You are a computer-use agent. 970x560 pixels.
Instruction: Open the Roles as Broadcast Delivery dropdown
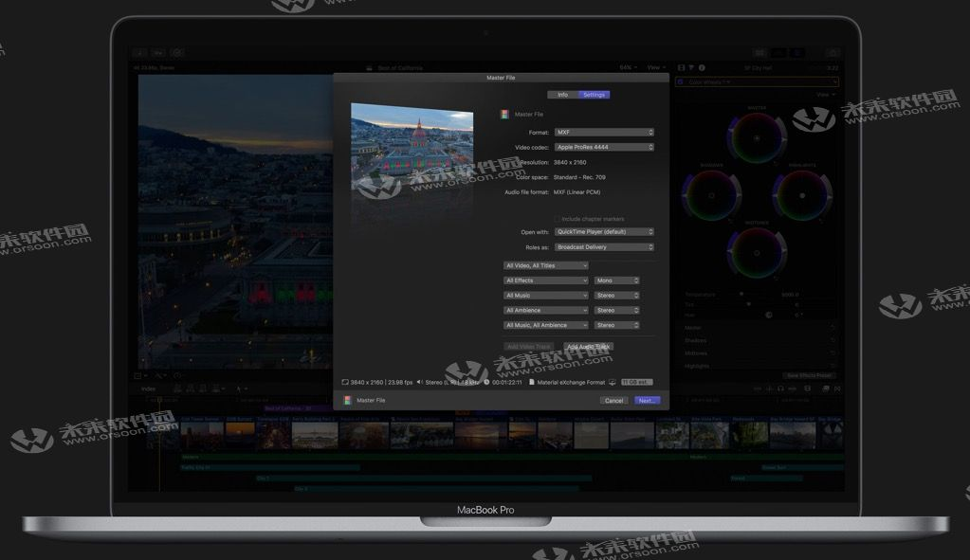[604, 247]
